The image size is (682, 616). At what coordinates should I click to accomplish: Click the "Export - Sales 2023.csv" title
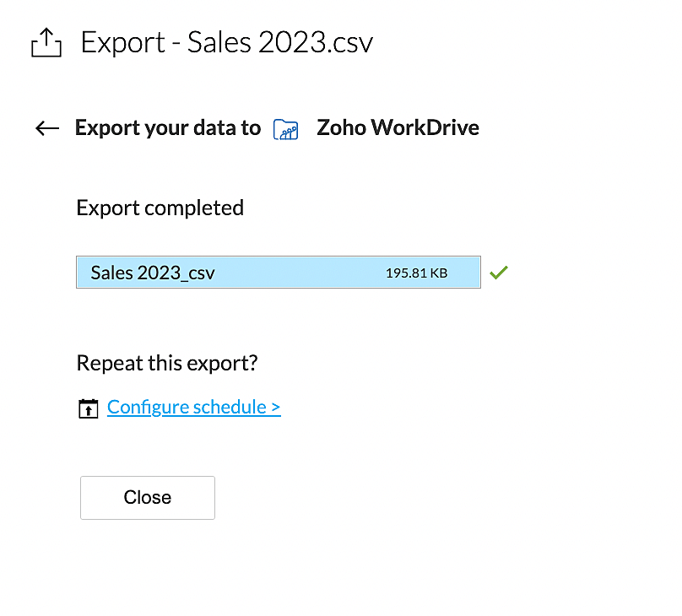click(226, 42)
